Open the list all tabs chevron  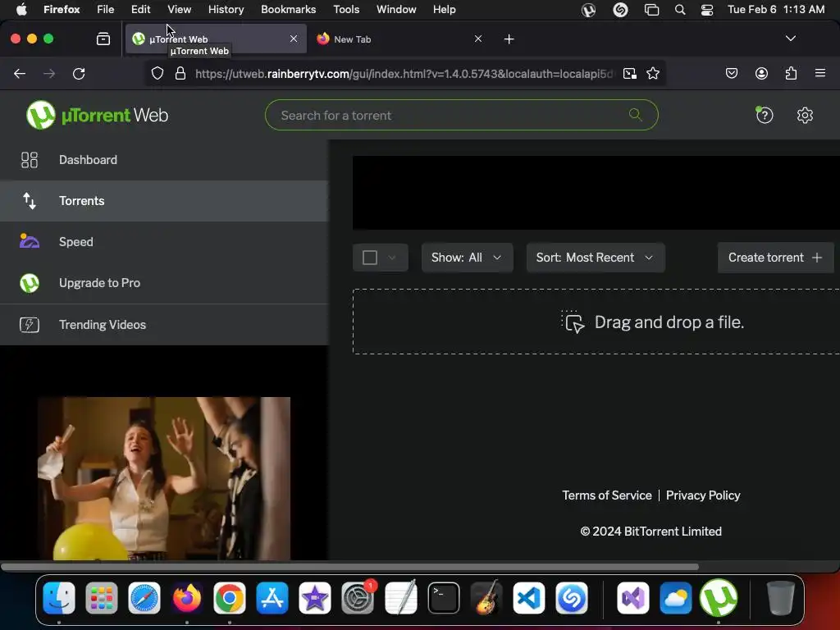pos(790,39)
